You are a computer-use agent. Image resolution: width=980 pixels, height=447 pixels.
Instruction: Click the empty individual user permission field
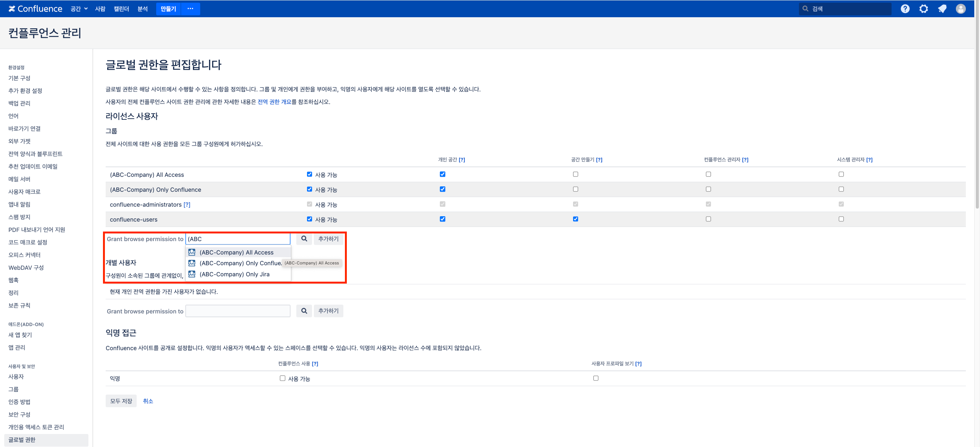238,311
